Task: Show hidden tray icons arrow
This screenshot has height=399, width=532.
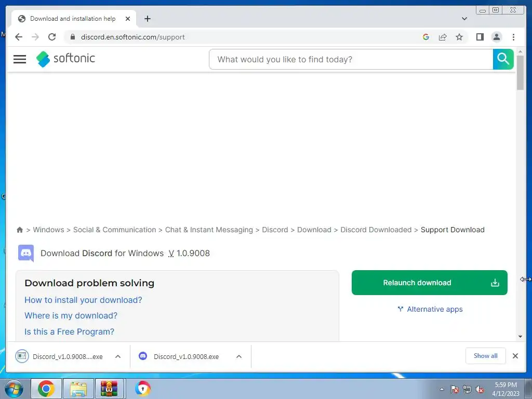Action: pyautogui.click(x=442, y=389)
